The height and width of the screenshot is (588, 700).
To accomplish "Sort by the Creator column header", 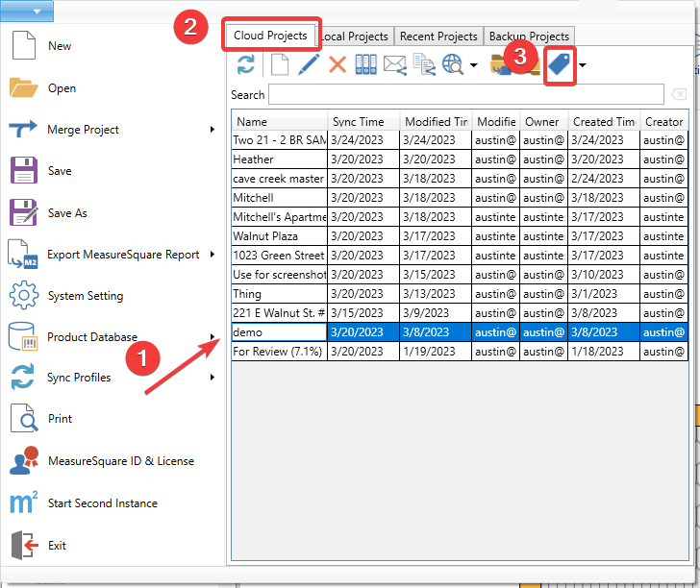I will [663, 121].
